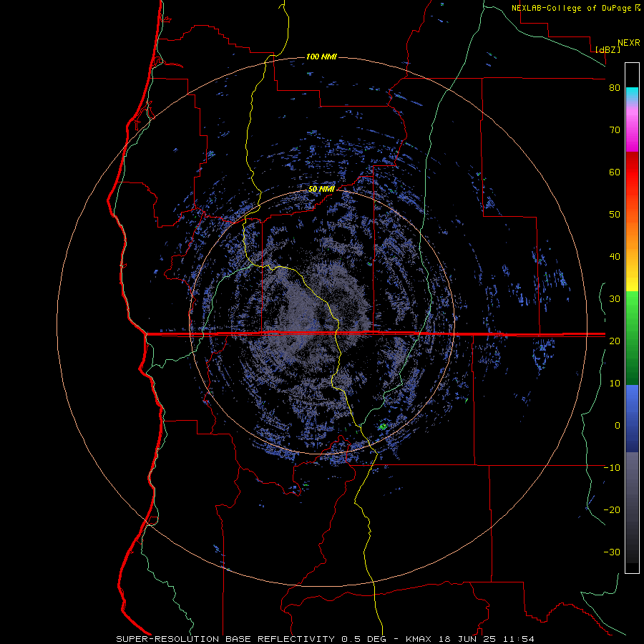Click the -20 value on dBZ scale
The width and height of the screenshot is (644, 644).
(x=612, y=509)
